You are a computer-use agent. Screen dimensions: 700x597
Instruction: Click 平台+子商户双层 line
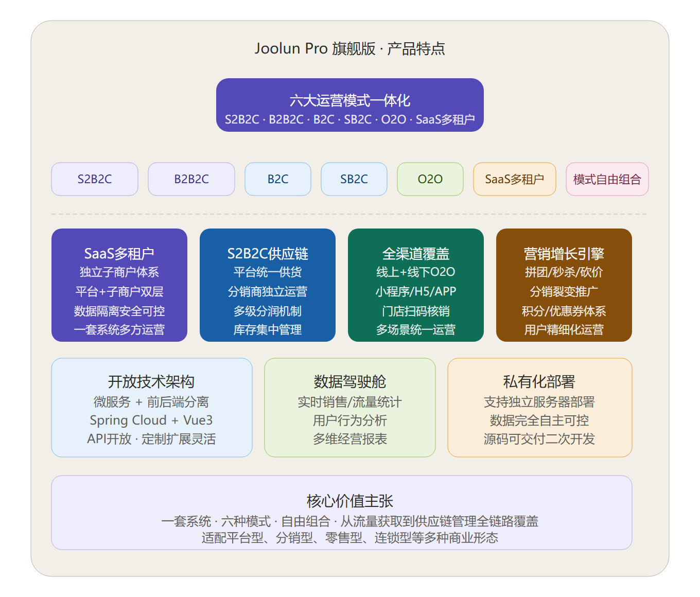(119, 292)
